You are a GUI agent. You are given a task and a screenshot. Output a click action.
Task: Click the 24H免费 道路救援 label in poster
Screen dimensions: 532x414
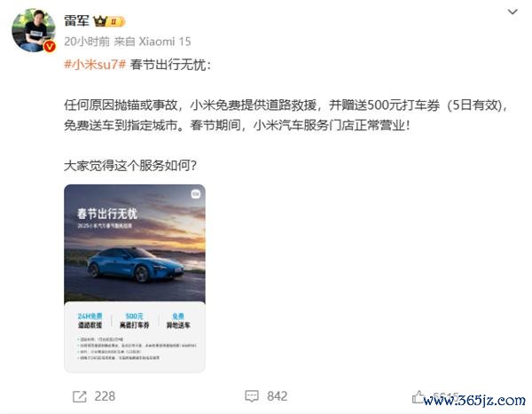[x=90, y=321]
